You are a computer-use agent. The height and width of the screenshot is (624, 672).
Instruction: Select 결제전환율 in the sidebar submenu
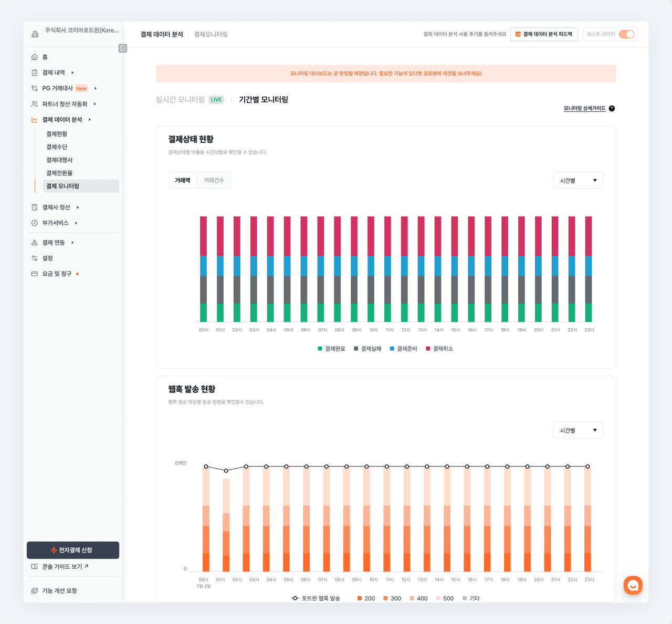[59, 173]
